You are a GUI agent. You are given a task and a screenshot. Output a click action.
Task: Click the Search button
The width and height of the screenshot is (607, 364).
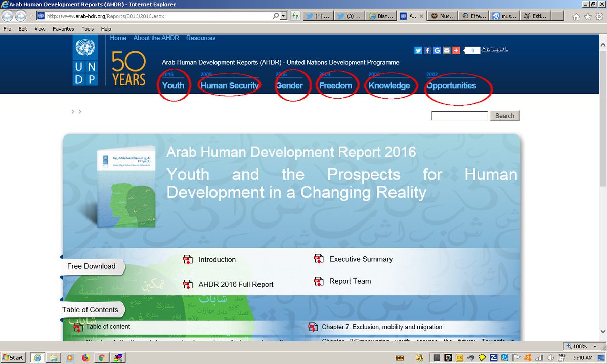pos(505,116)
